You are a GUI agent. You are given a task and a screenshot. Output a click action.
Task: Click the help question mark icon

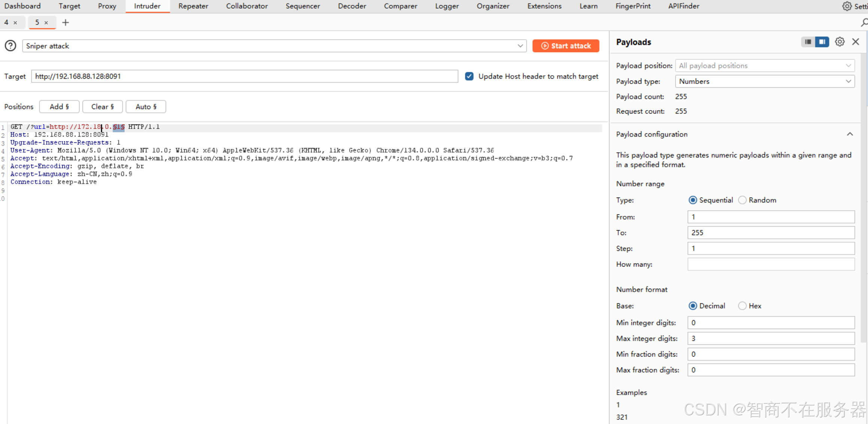pyautogui.click(x=10, y=46)
